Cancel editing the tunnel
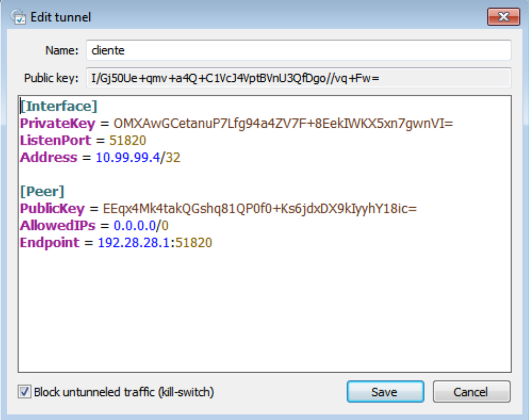 tap(471, 392)
